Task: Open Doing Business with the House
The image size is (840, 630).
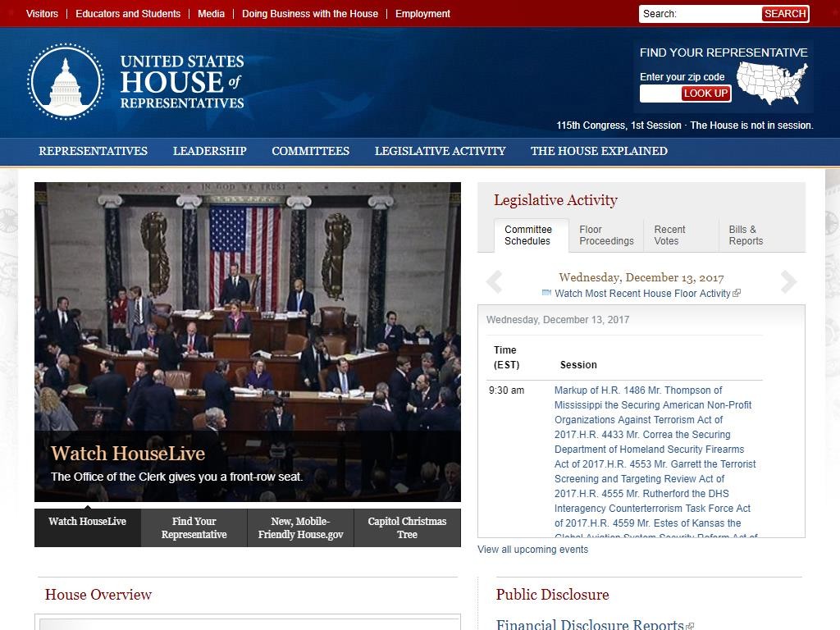Action: [x=309, y=13]
